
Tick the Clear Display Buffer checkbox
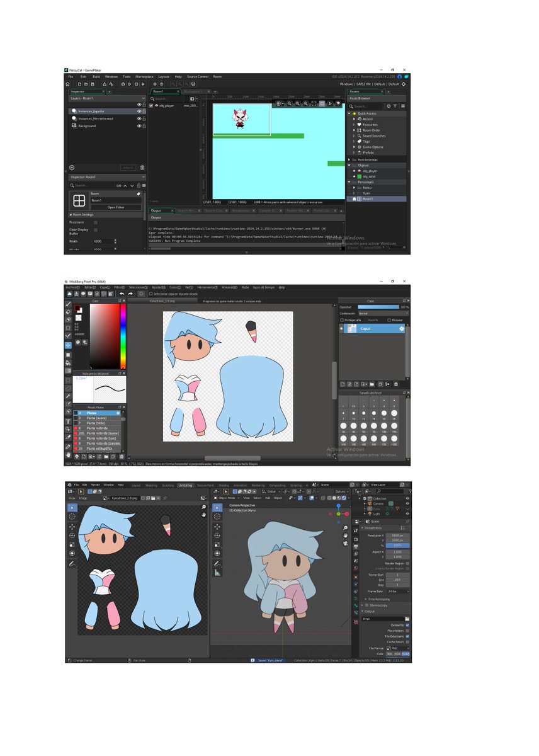[x=96, y=230]
